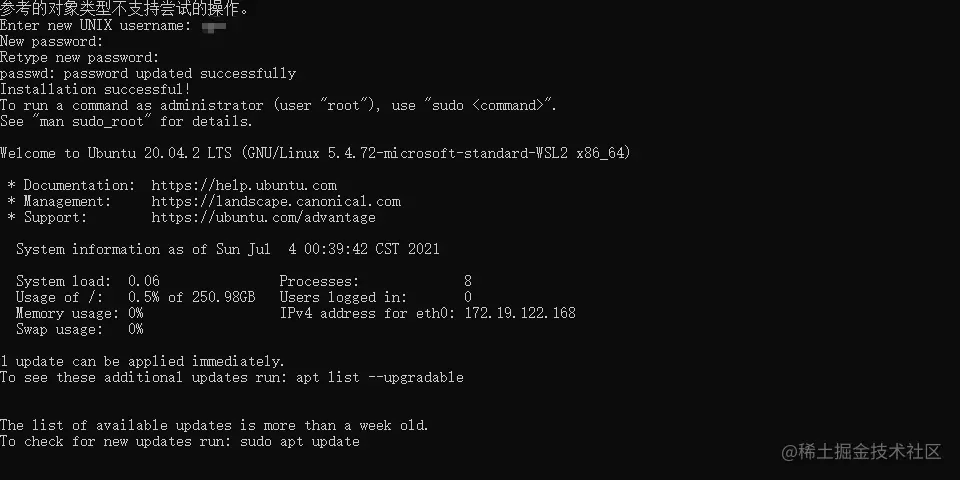Click the https://ubuntu.com/advantage support link
Viewport: 960px width, 480px height.
[x=264, y=217]
